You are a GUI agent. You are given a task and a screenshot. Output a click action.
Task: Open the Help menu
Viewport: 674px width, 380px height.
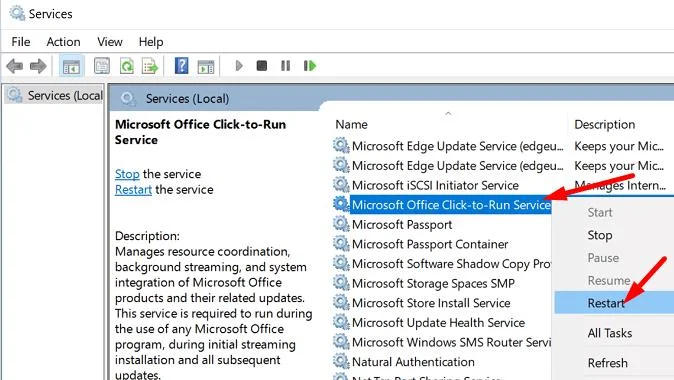coord(151,42)
